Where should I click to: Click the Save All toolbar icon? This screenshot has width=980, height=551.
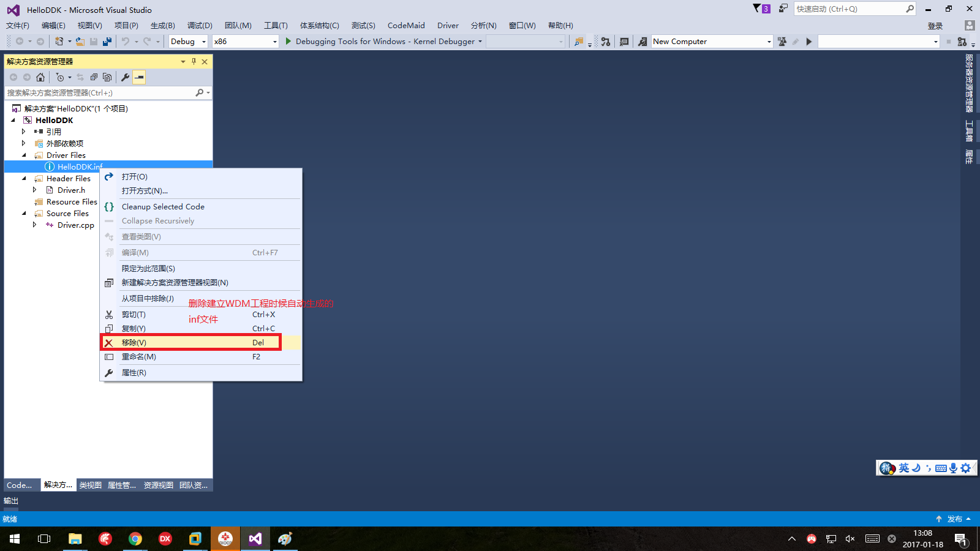coord(107,42)
